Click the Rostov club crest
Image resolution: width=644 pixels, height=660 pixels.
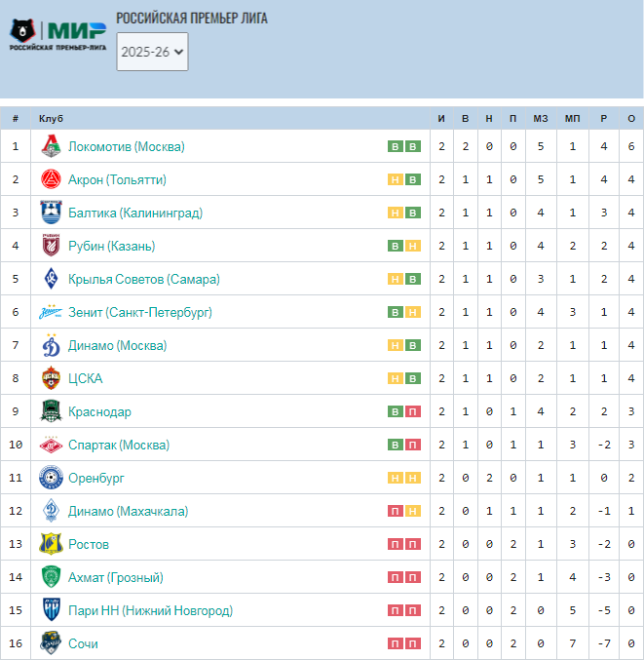coord(51,544)
